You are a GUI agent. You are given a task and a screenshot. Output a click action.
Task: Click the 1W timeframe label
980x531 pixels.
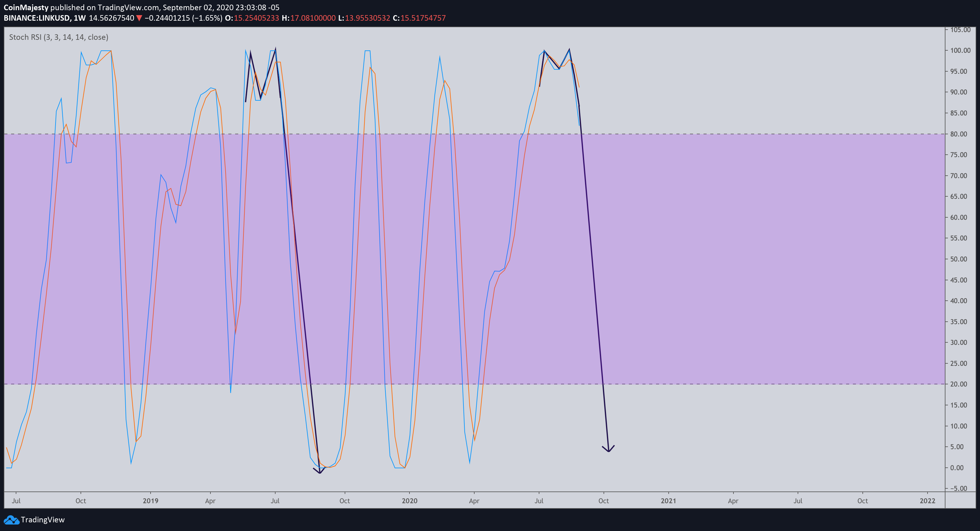coord(80,18)
